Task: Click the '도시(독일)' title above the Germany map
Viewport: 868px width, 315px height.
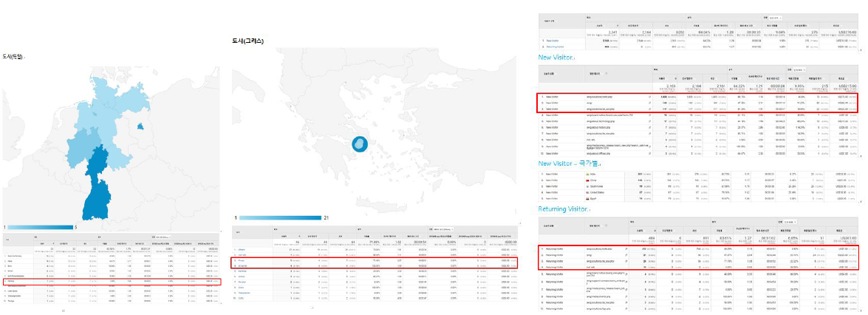Action: pos(12,56)
